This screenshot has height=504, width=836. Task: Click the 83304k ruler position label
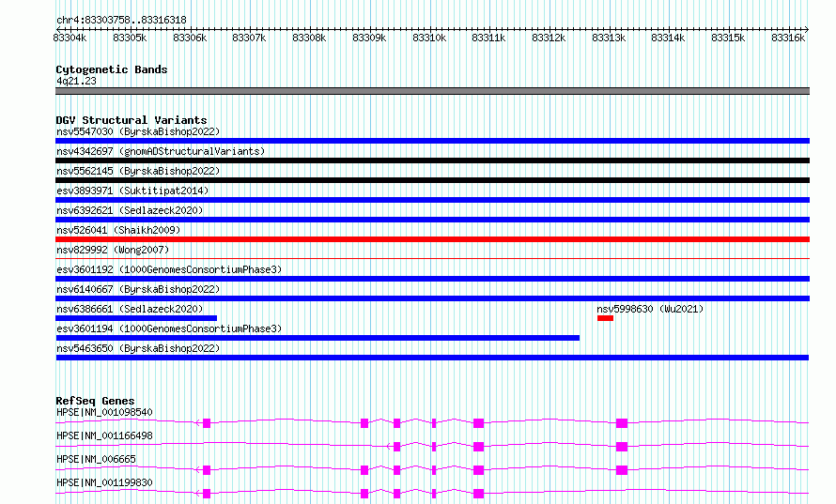click(x=70, y=38)
